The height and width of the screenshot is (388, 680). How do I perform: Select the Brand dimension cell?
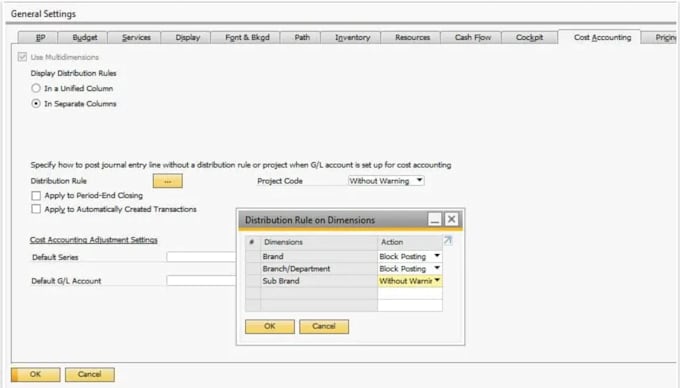(x=319, y=257)
